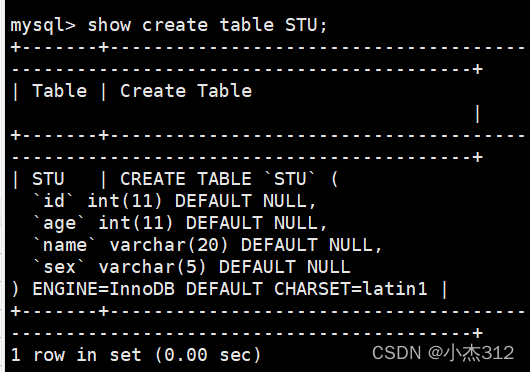
Task: Click the `sex` varchar(5) definition line
Action: pyautogui.click(x=191, y=267)
